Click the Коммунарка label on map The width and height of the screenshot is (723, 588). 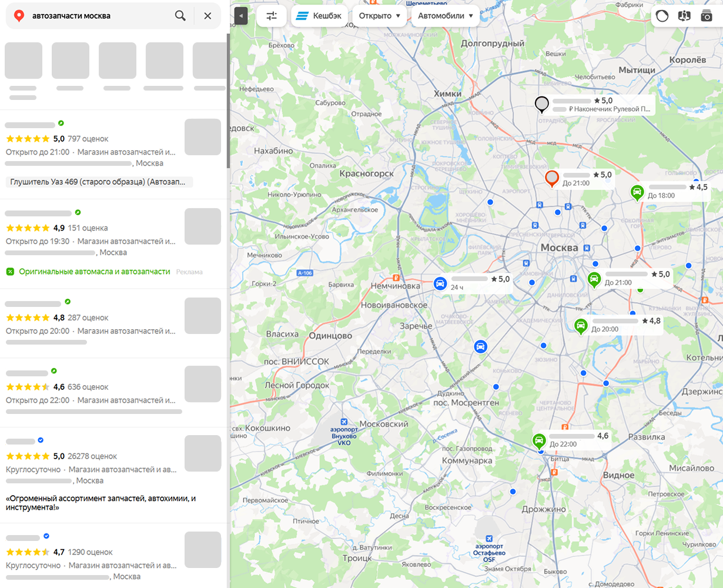pos(467,460)
